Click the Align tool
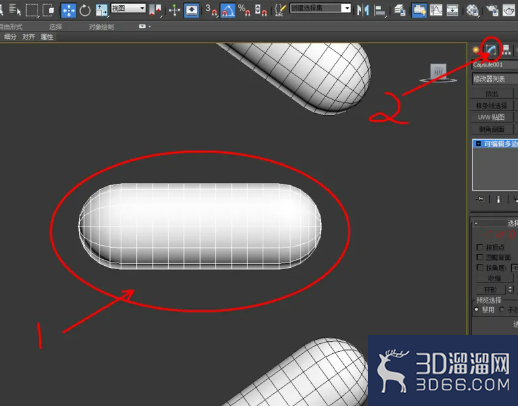The height and width of the screenshot is (406, 518). coord(380,10)
